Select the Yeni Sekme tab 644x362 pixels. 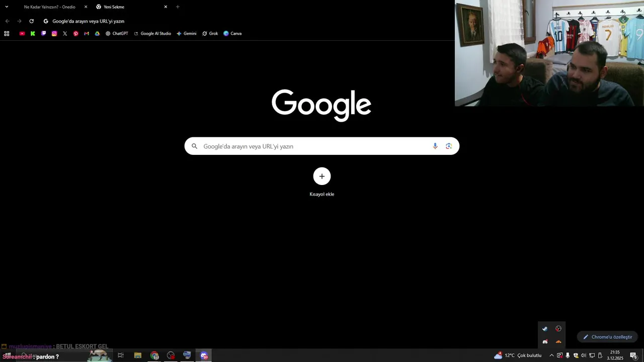[132, 7]
